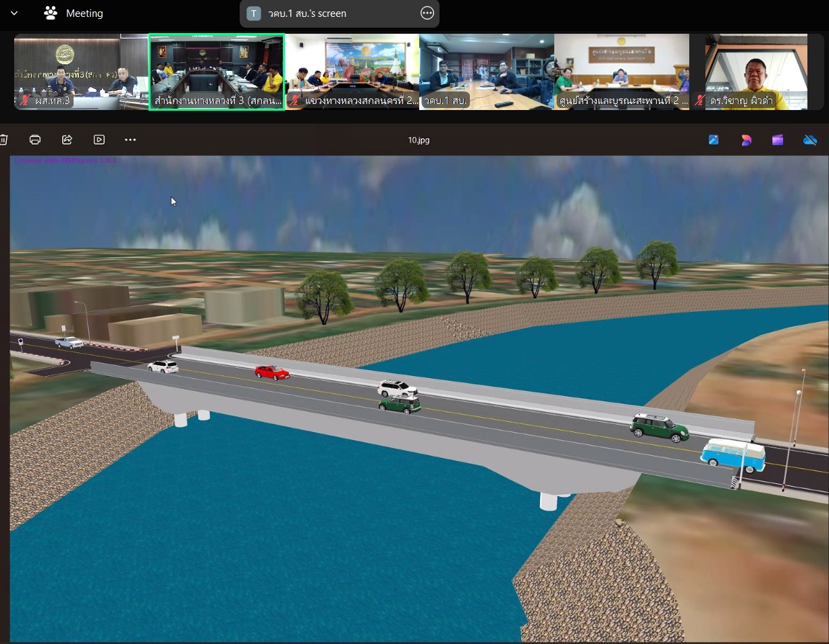Click the วคบ.1 สบ.'s screen label
The height and width of the screenshot is (644, 829).
click(307, 14)
